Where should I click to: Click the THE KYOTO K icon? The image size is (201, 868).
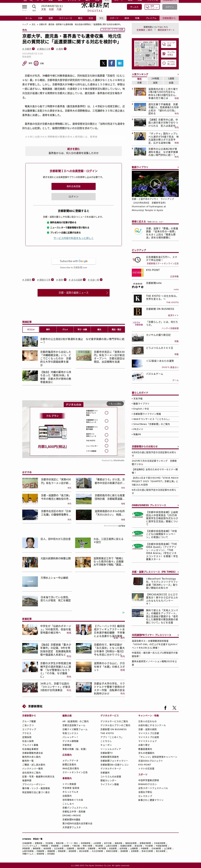pyautogui.click(x=138, y=298)
